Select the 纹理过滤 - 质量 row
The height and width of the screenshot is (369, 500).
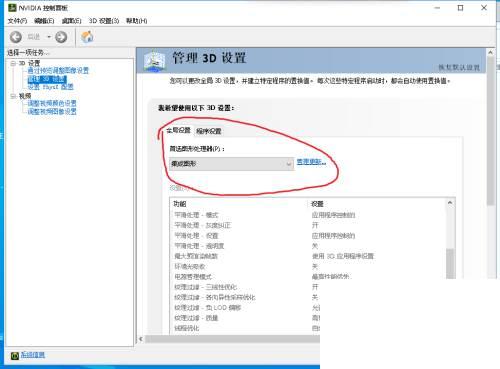point(245,318)
